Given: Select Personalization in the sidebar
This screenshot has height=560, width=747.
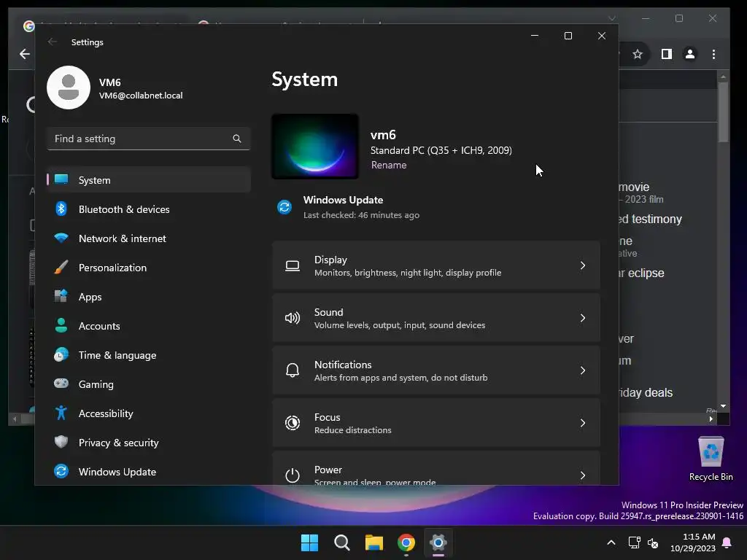Looking at the screenshot, I should pos(149,268).
